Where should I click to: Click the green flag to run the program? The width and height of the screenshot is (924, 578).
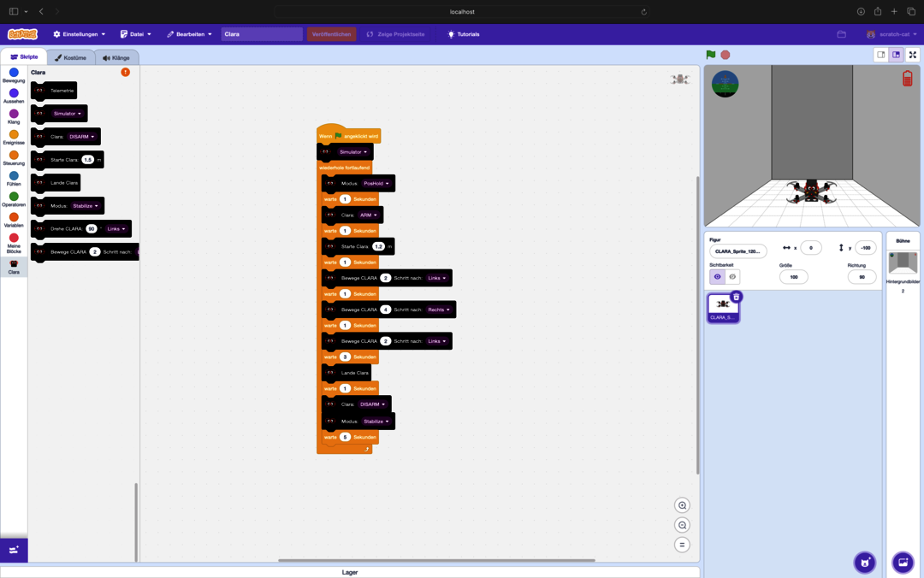pos(710,55)
